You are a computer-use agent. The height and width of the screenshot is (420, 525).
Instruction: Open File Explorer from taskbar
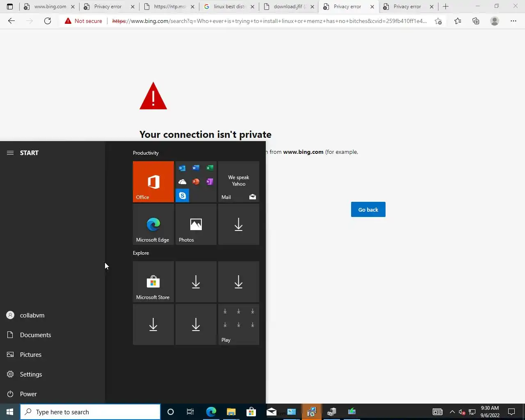tap(231, 412)
